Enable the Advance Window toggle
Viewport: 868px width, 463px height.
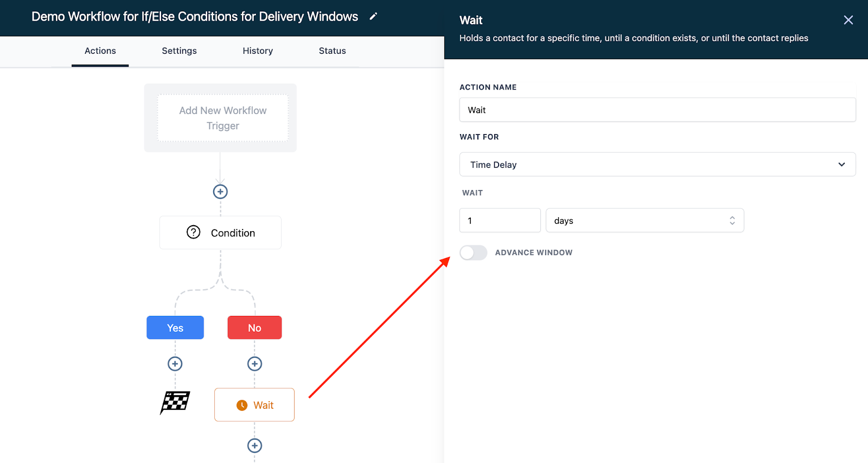pos(473,253)
